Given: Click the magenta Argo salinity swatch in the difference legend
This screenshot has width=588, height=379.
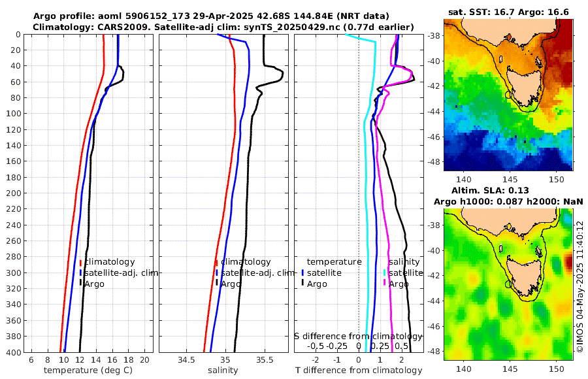Looking at the screenshot, I should click(x=385, y=284).
